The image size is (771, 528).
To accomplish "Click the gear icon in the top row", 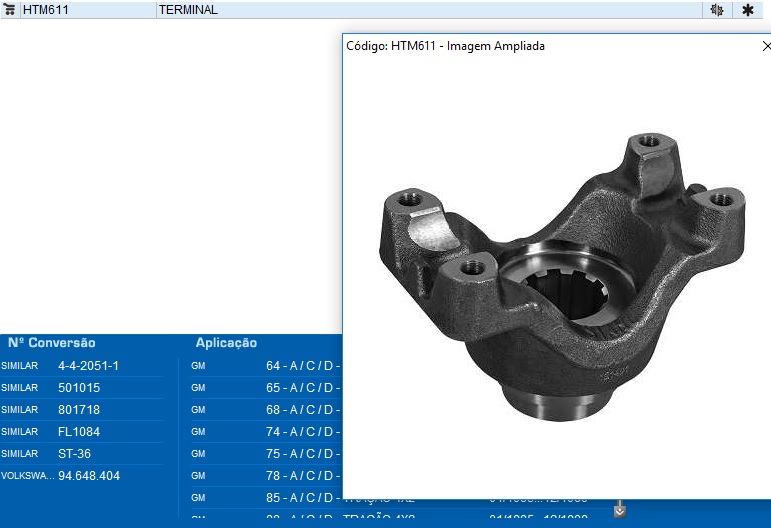I will (716, 10).
